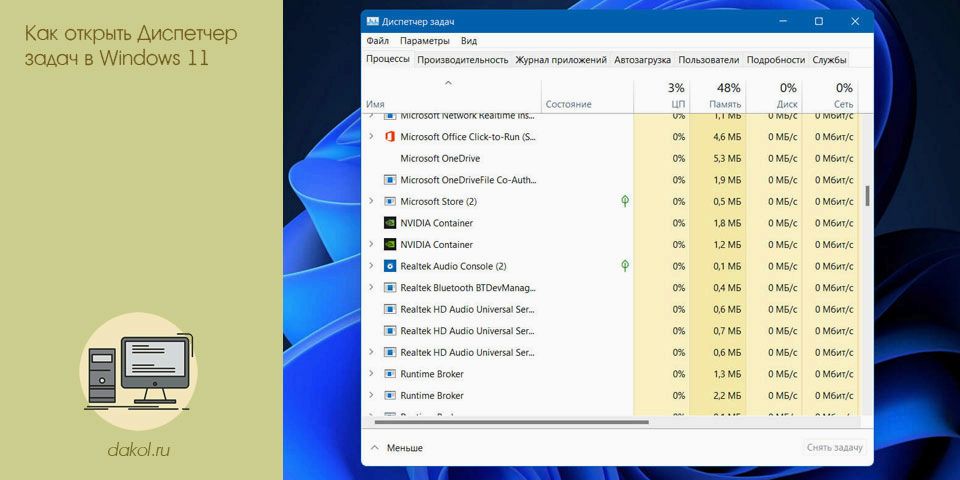Switch to the Пользователи tab

[709, 60]
